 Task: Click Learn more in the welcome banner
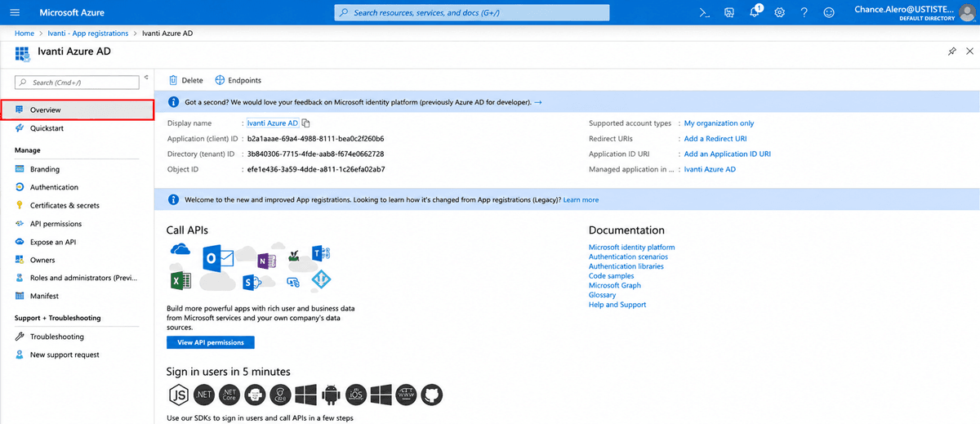581,199
